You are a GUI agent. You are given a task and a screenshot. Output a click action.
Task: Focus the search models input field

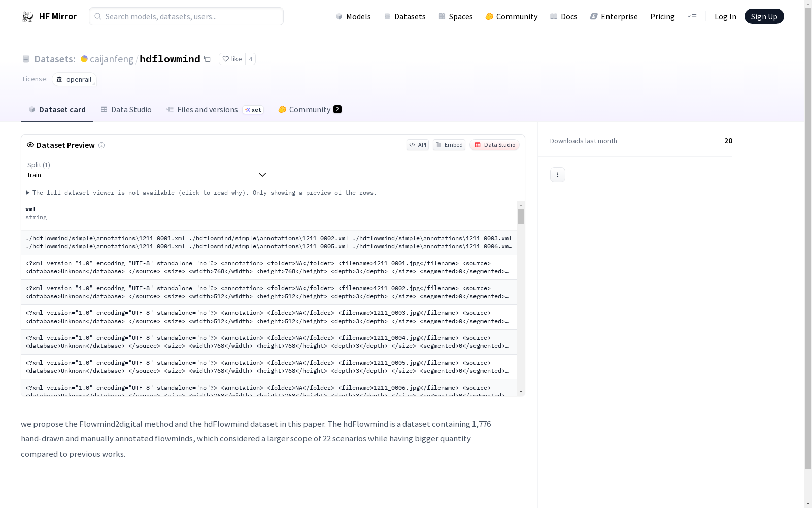(x=186, y=16)
